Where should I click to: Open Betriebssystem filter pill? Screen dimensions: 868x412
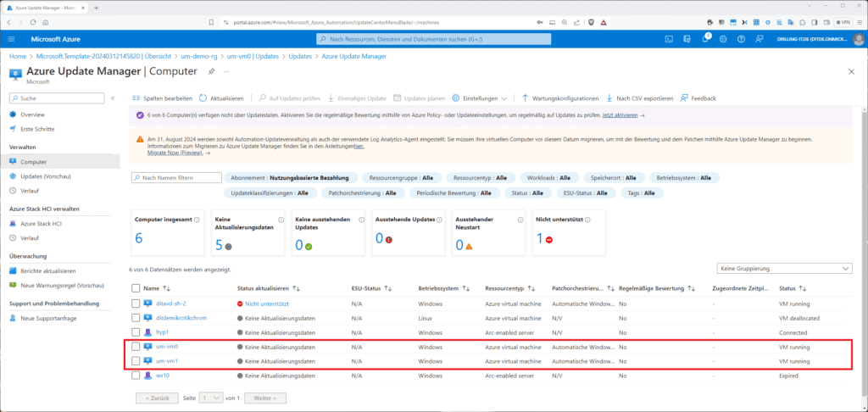point(684,178)
